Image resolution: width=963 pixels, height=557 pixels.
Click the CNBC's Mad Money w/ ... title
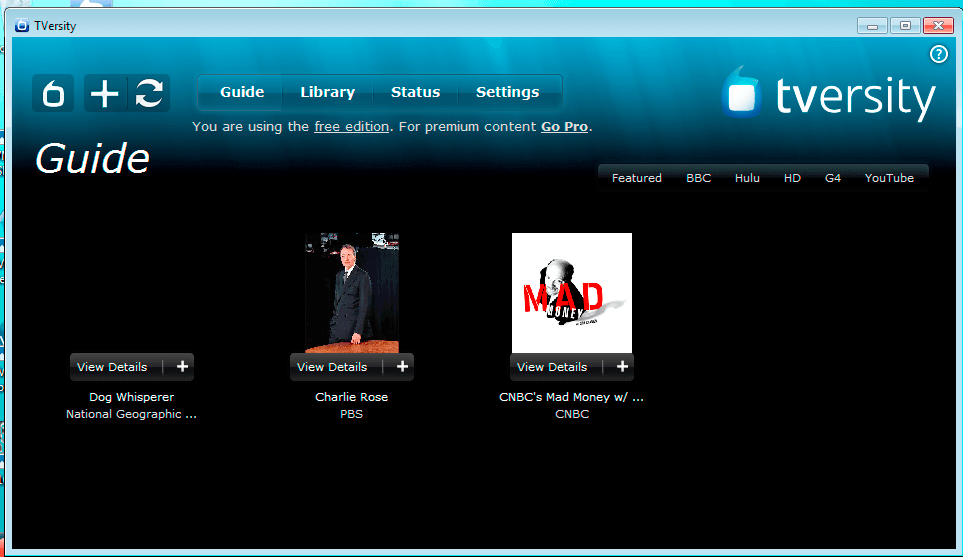[571, 397]
